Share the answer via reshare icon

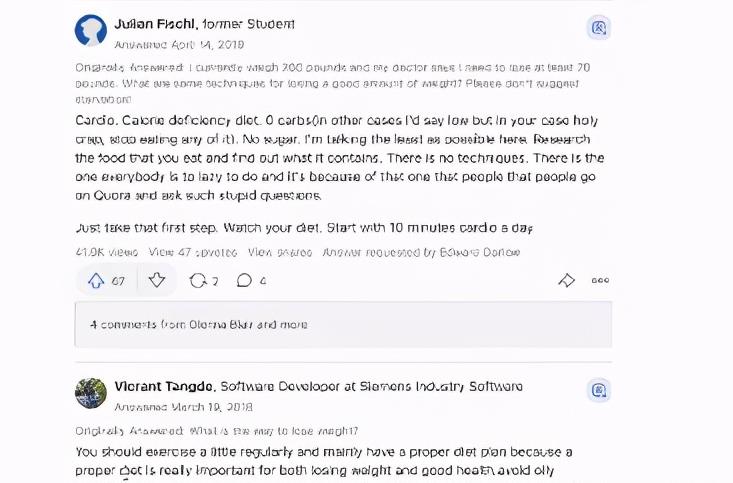pos(203,281)
